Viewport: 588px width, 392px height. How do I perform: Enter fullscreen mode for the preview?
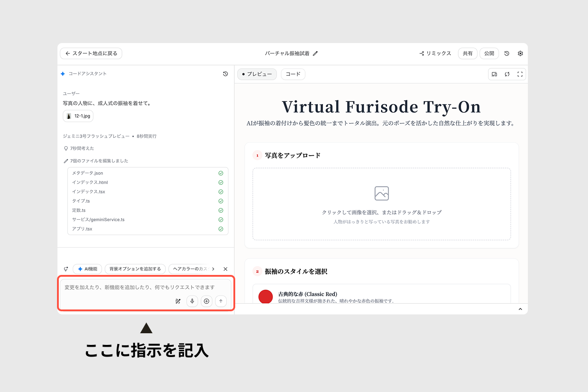coord(520,74)
